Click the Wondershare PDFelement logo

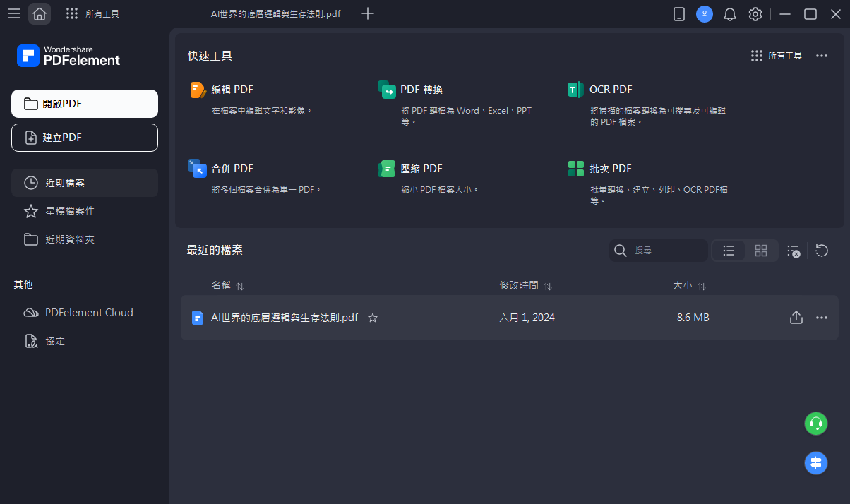tap(69, 56)
